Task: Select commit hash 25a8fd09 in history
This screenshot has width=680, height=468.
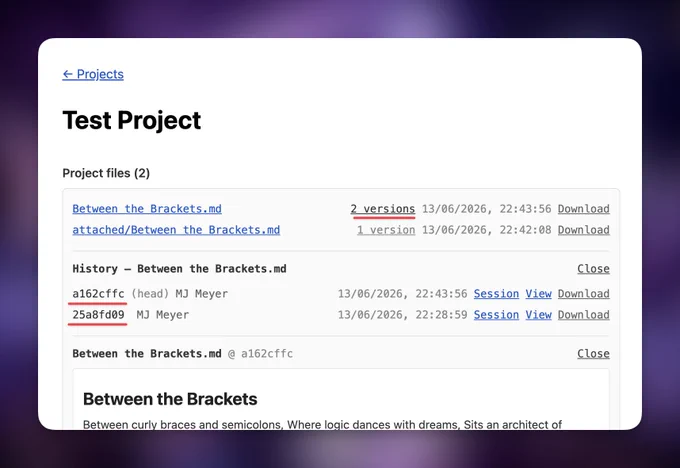Action: [x=98, y=315]
